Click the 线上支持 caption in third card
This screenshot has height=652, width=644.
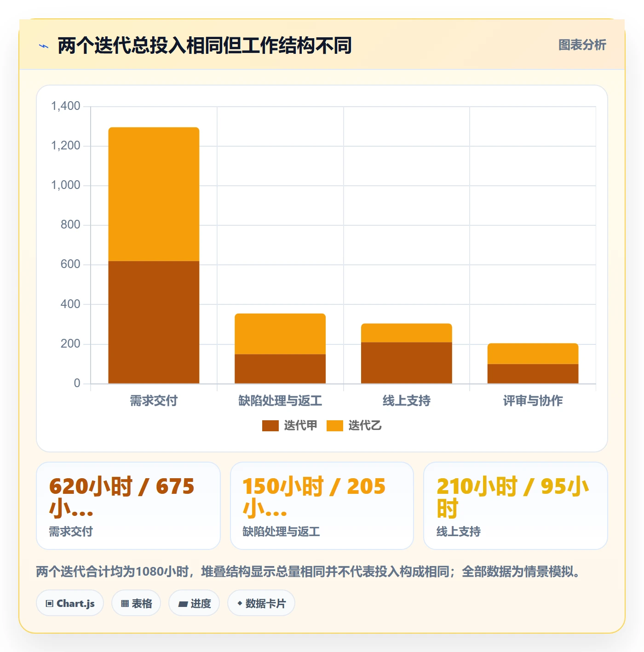pos(459,532)
